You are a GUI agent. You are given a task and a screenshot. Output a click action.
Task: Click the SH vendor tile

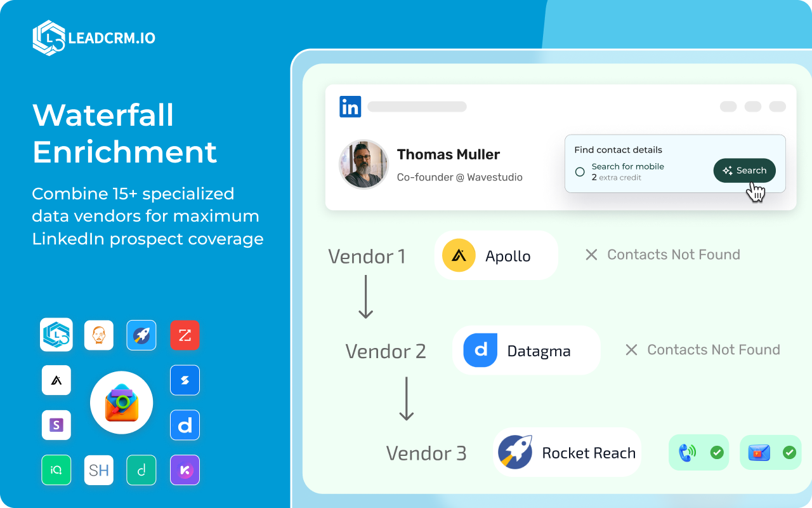(99, 471)
